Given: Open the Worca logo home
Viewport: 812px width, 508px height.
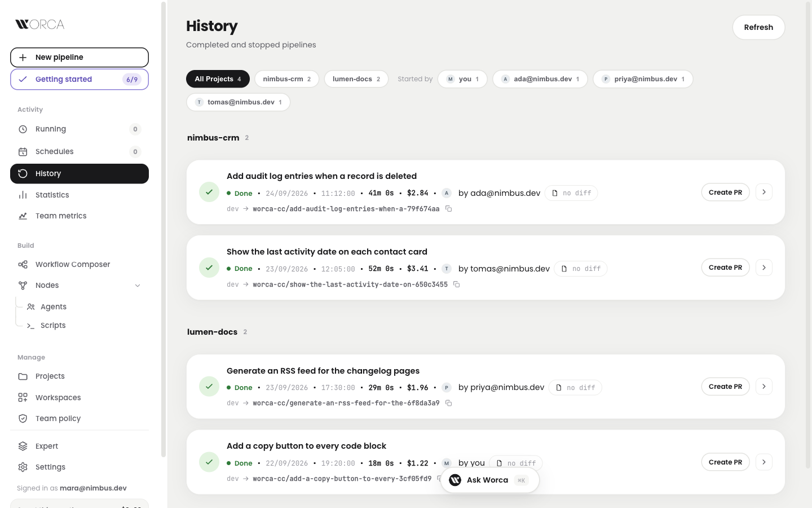Looking at the screenshot, I should [40, 24].
